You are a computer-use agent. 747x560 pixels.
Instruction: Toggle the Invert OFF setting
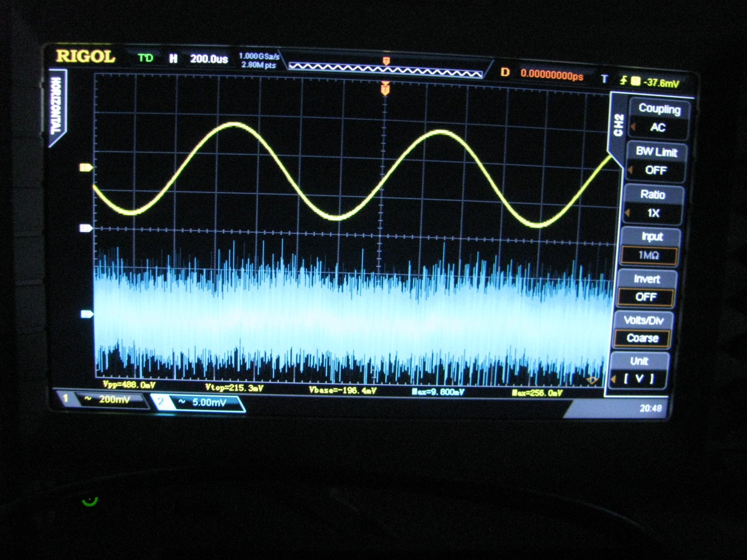tap(646, 288)
